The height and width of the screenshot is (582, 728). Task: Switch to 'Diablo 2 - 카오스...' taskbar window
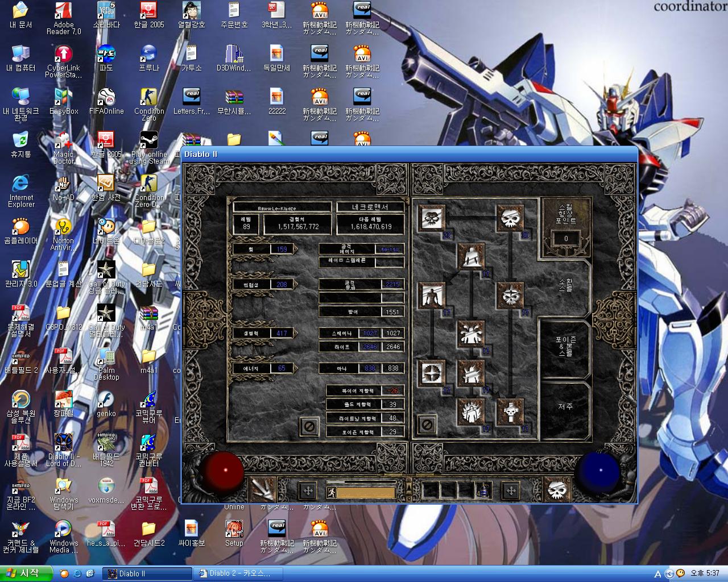[x=239, y=573]
